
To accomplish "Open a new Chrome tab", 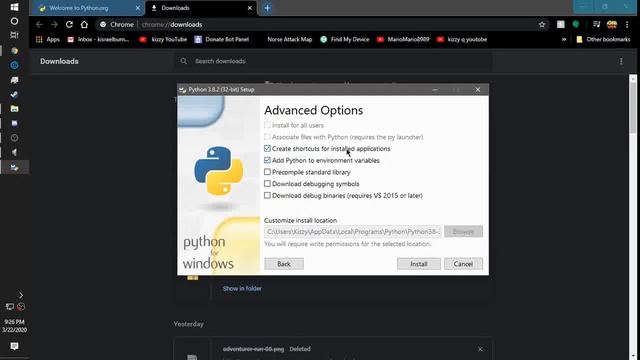I will point(267,8).
